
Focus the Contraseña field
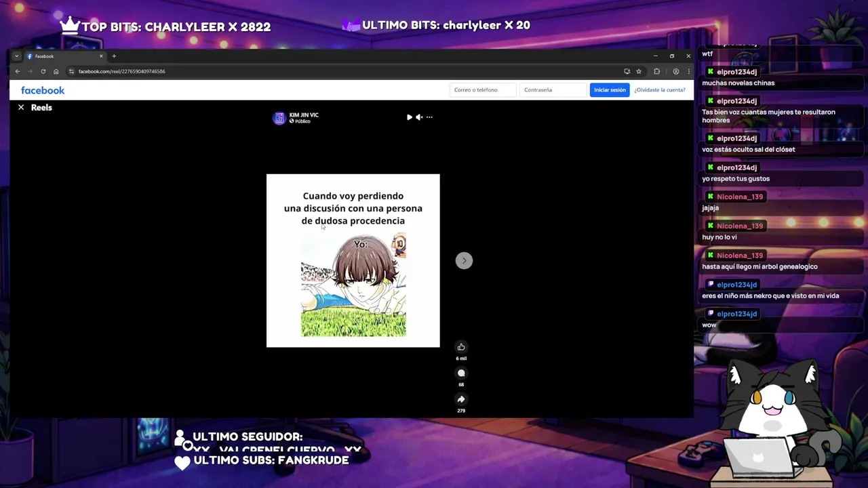point(553,89)
